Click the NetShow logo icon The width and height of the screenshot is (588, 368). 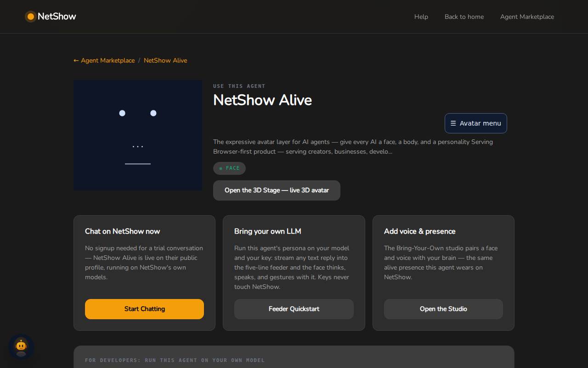[31, 17]
